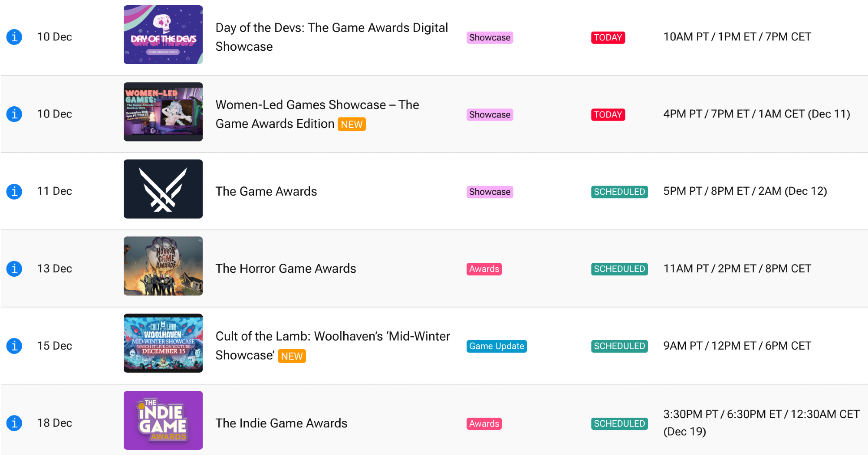The width and height of the screenshot is (868, 455).
Task: Show info for The Horror Game Awards
Action: coord(14,268)
